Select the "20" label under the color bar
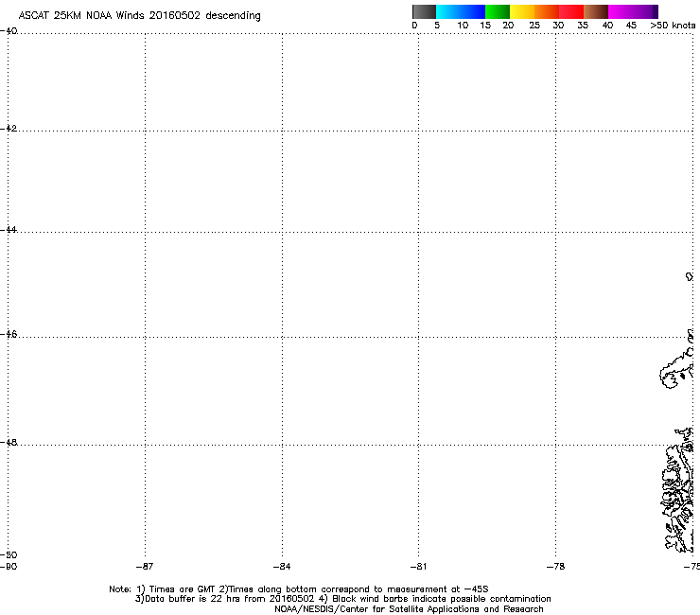 (x=508, y=26)
